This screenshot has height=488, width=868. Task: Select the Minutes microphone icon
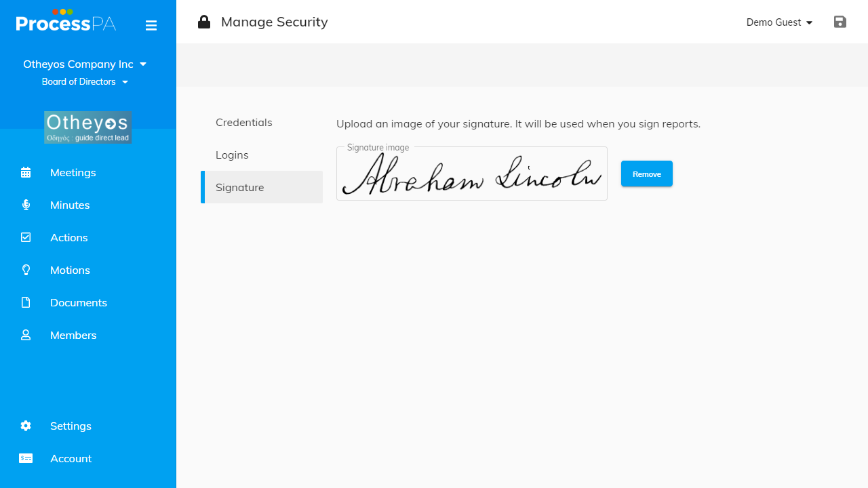26,205
